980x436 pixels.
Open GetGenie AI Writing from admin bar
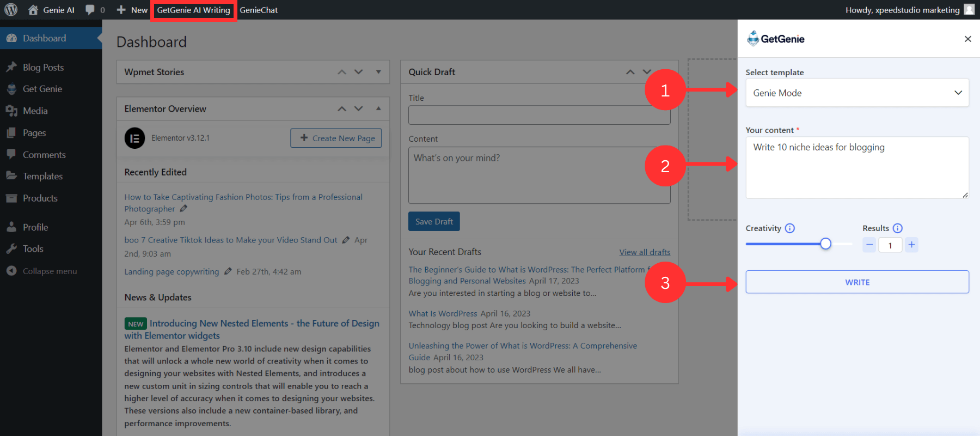[193, 10]
